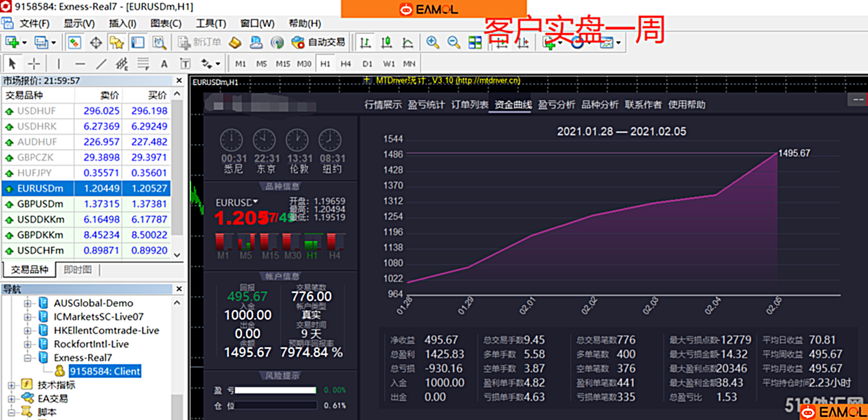The image size is (868, 420).
Task: Switch timeframe to H4
Action: click(x=346, y=63)
